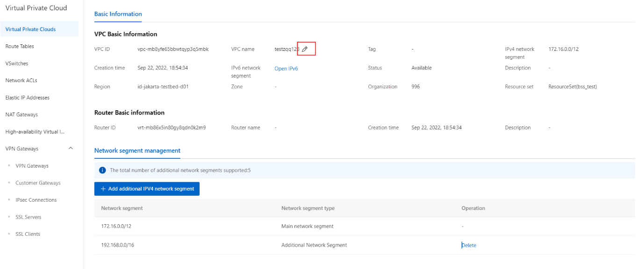
Task: Select the VPN Gateways sub-item
Action: (x=32, y=166)
